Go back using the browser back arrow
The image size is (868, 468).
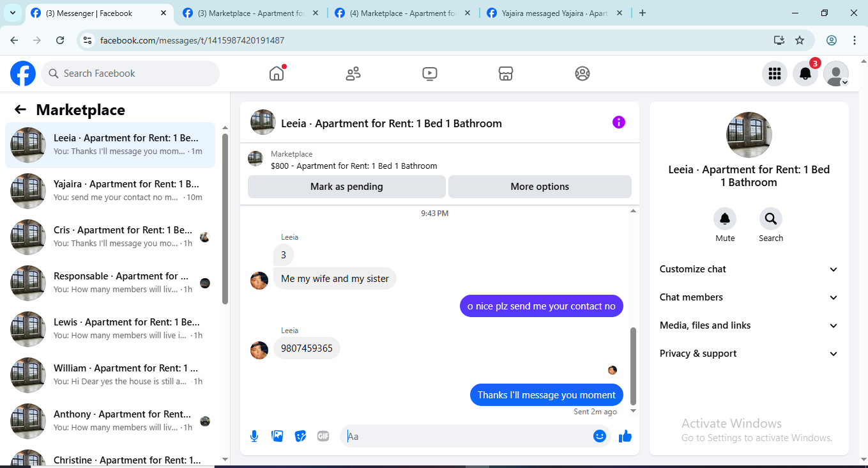click(14, 40)
